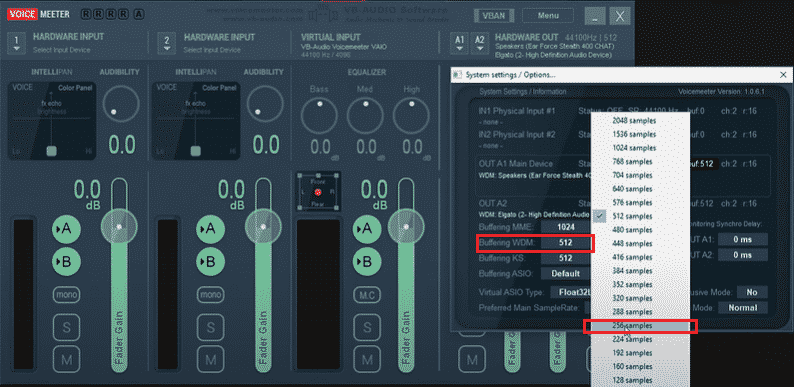Open the Virtual ASIO Type Float32 selector
794x387 pixels.
coord(570,292)
